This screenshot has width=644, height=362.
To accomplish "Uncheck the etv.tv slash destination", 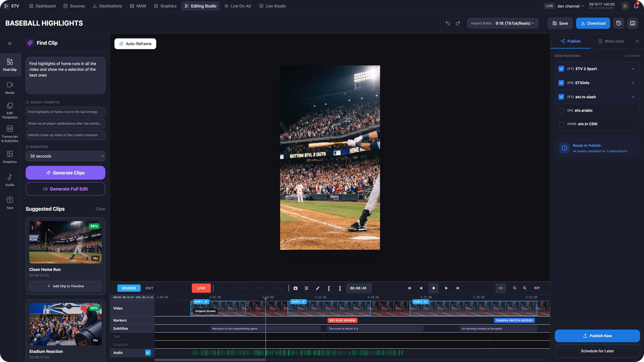I will 561,97.
